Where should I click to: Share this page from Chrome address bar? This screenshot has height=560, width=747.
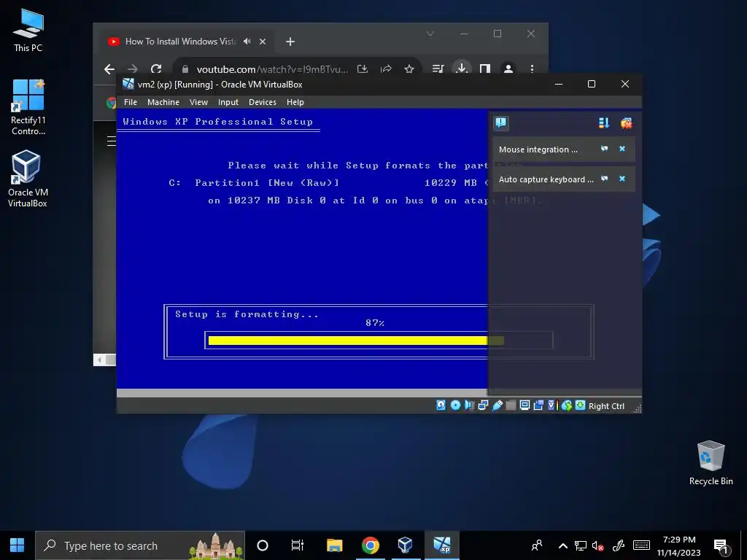point(386,69)
